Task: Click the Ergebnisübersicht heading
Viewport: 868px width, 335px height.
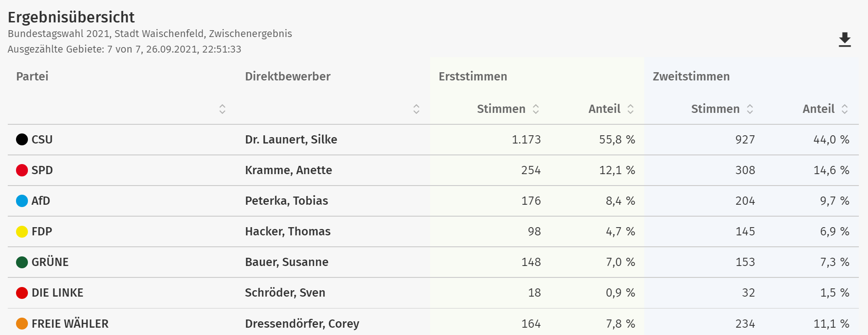Action: pos(71,17)
